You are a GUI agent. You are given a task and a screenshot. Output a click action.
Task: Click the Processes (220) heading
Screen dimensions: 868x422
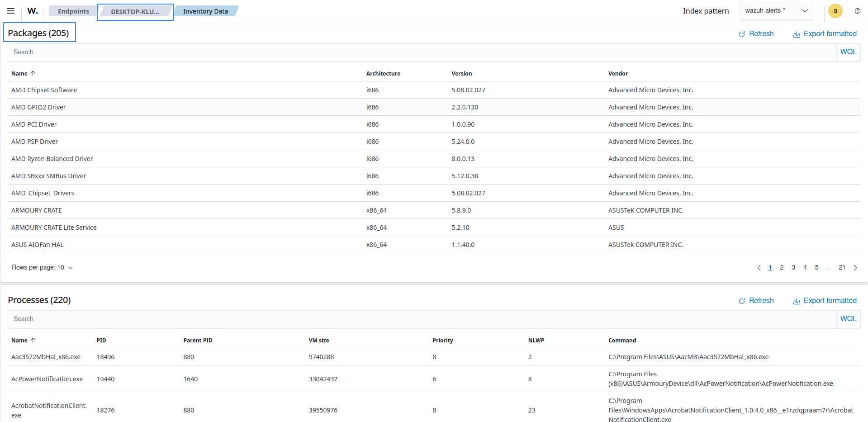[x=39, y=300]
